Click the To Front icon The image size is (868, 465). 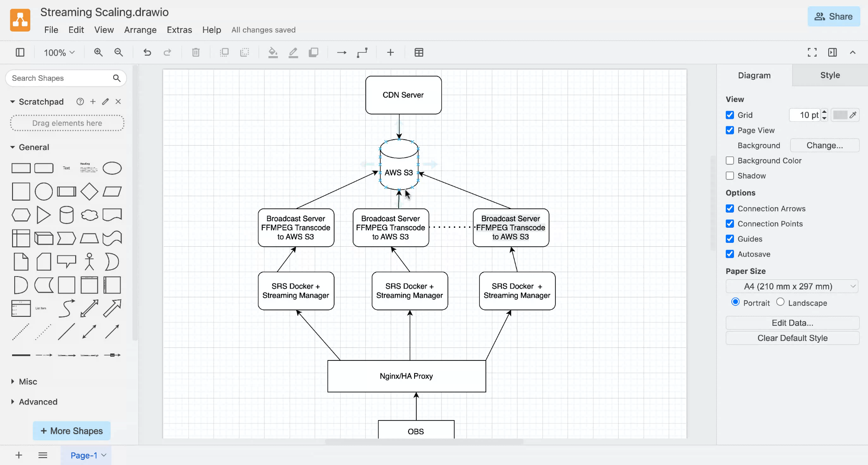(x=224, y=52)
